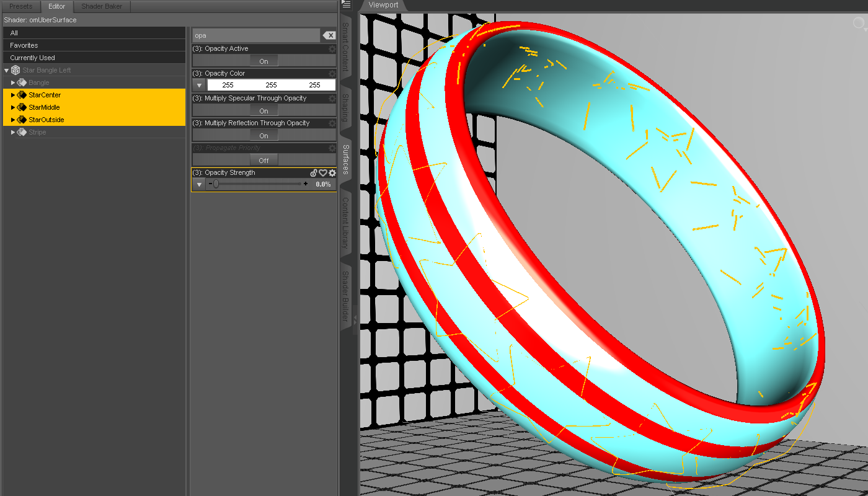Screen dimensions: 868x496
Task: Favorite Opacity Strength with the heart icon
Action: coord(323,173)
